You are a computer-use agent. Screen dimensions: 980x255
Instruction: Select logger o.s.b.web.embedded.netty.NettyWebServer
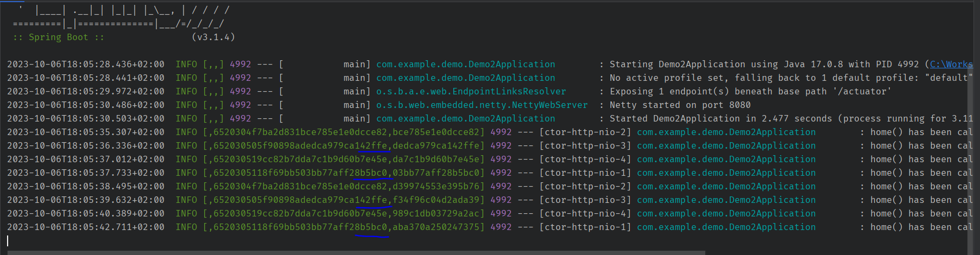coord(482,105)
